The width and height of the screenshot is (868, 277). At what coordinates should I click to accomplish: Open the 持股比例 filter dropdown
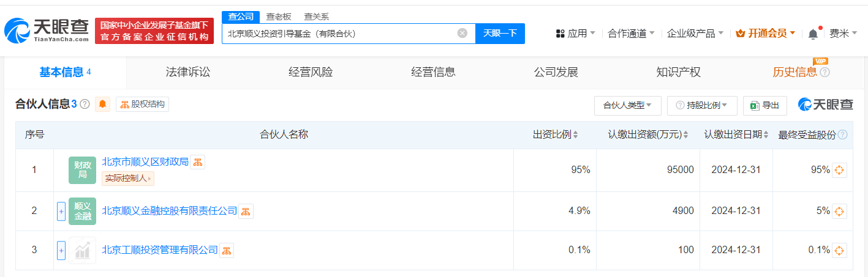point(701,105)
